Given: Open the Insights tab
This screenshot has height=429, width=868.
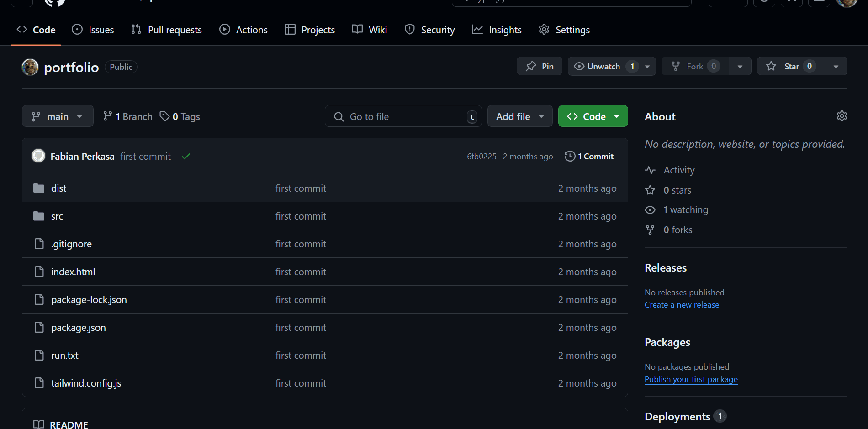Looking at the screenshot, I should 497,30.
